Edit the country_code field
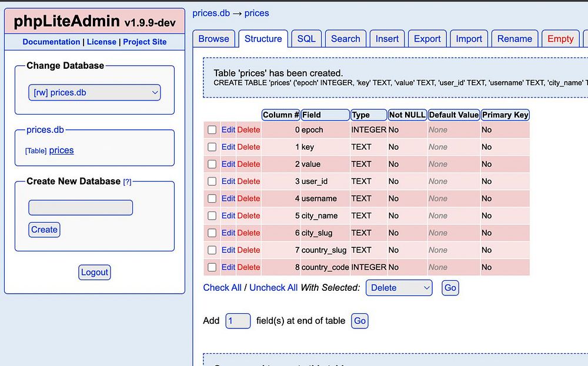The height and width of the screenshot is (366, 588). click(x=228, y=267)
